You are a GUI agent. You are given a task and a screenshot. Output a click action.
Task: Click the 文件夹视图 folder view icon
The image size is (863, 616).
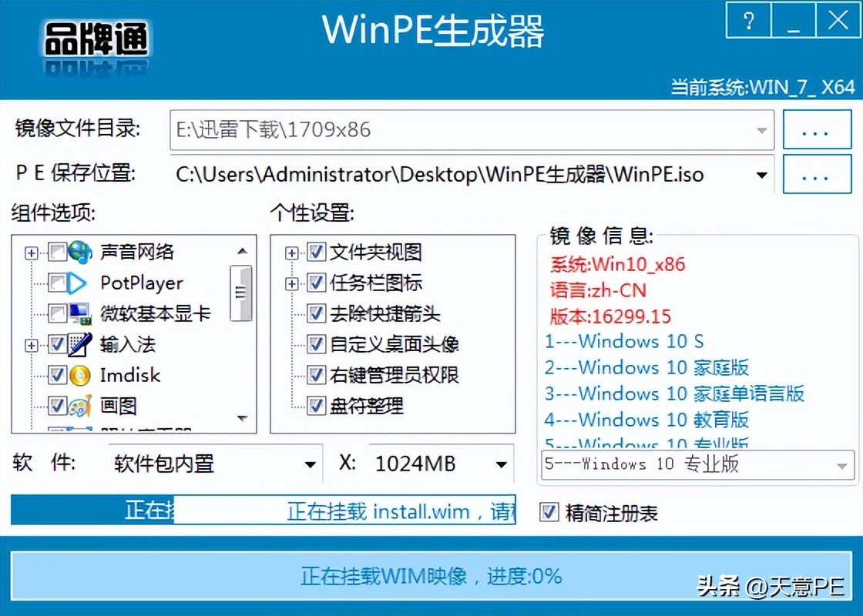[315, 252]
